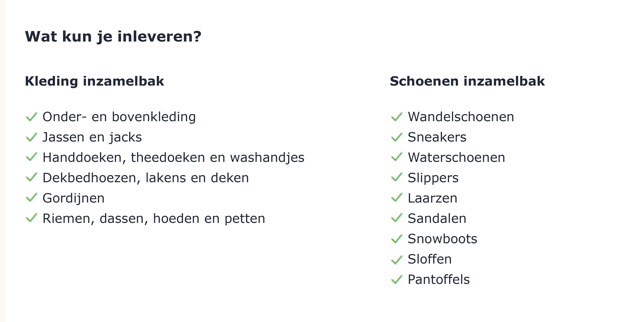Click the checkmark next to Slippers

pos(397,177)
